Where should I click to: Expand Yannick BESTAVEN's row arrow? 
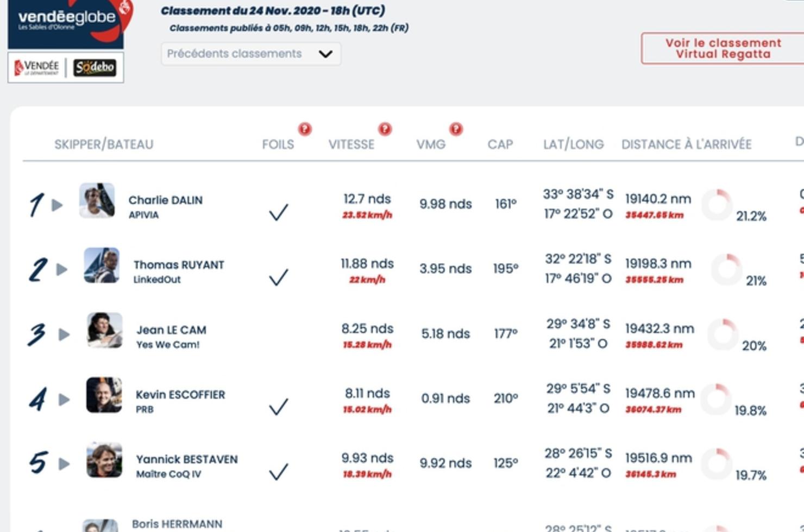coord(64,464)
